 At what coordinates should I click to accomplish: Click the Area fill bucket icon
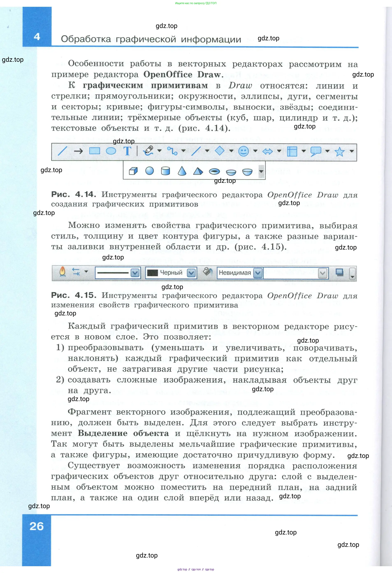pyautogui.click(x=208, y=272)
